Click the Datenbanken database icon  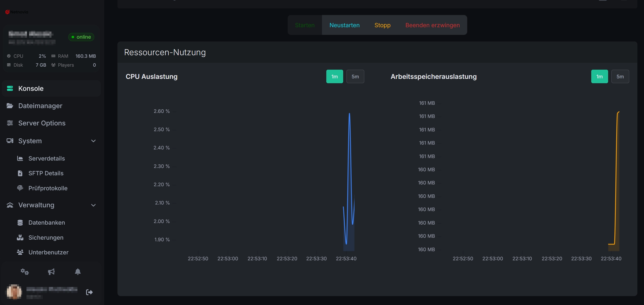point(20,223)
